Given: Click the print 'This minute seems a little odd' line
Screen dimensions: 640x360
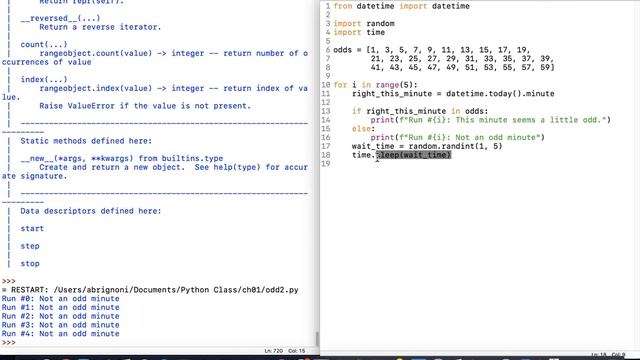Looking at the screenshot, I should (491, 120).
